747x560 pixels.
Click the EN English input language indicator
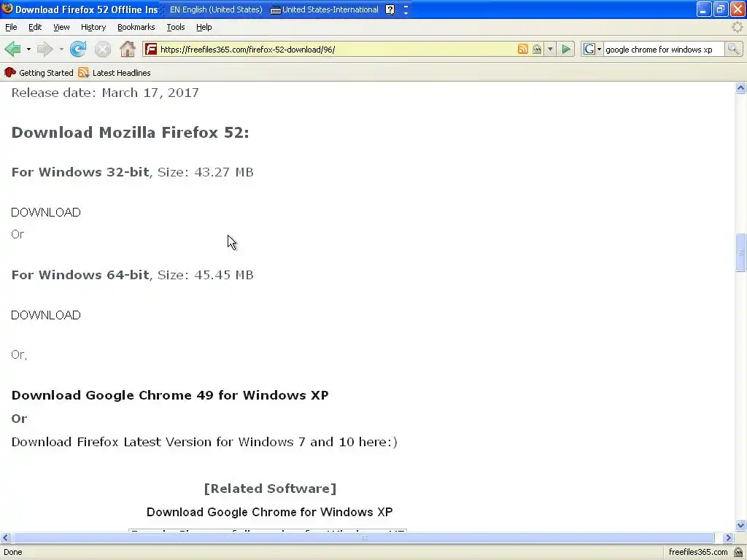coord(216,9)
